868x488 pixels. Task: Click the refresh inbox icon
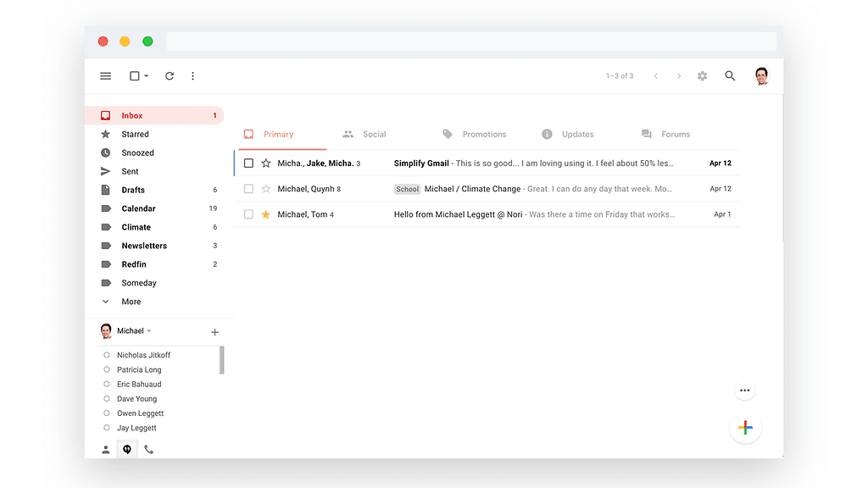click(170, 76)
